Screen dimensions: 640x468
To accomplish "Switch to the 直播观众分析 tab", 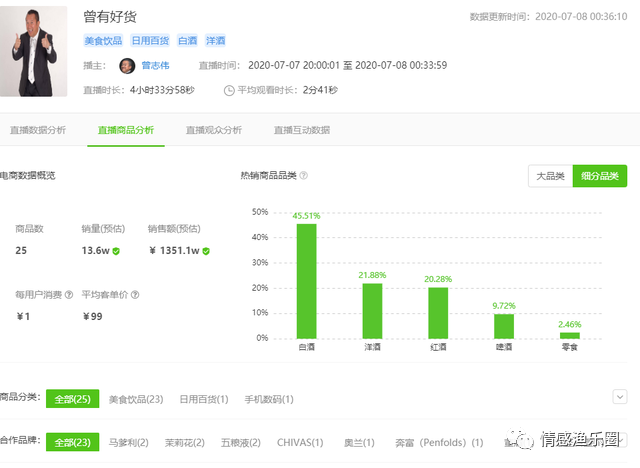I will (x=214, y=130).
